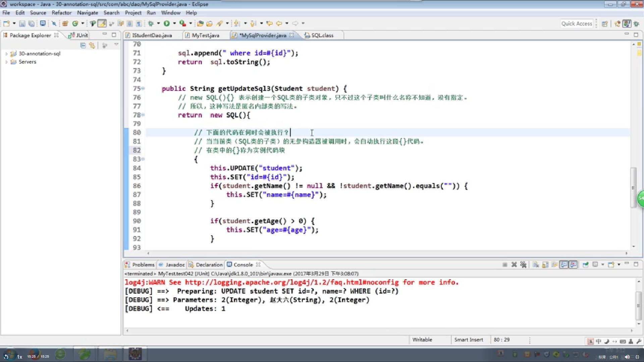Click the Open Type icon in toolbar

pyautogui.click(x=200, y=23)
